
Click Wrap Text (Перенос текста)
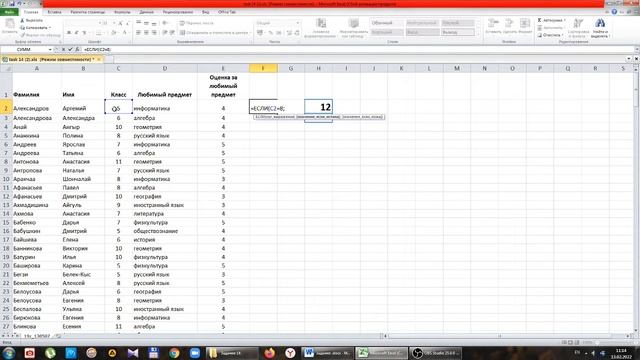(197, 23)
